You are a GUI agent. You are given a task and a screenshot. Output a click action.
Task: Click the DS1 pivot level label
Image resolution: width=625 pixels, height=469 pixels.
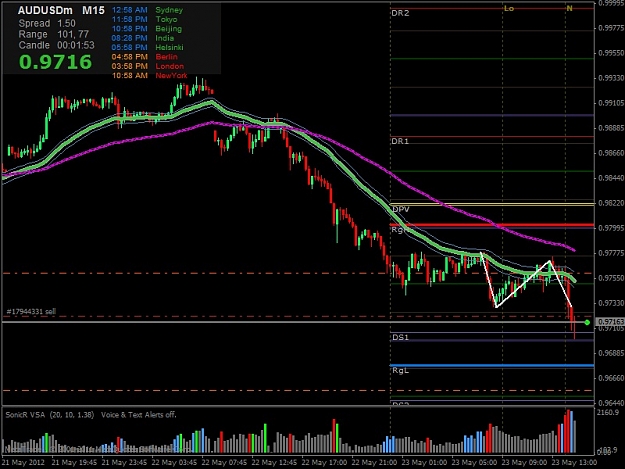tap(401, 338)
